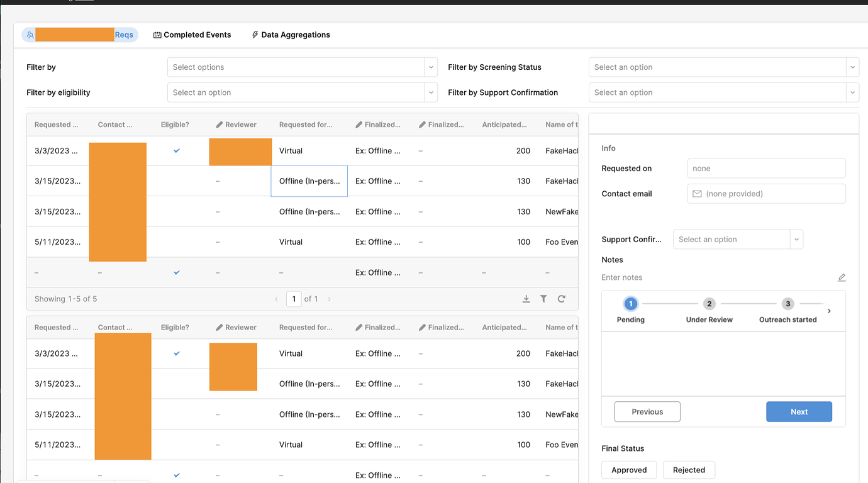This screenshot has width=868, height=483.
Task: Click 3/3/2023 date in first table
Action: 56,151
